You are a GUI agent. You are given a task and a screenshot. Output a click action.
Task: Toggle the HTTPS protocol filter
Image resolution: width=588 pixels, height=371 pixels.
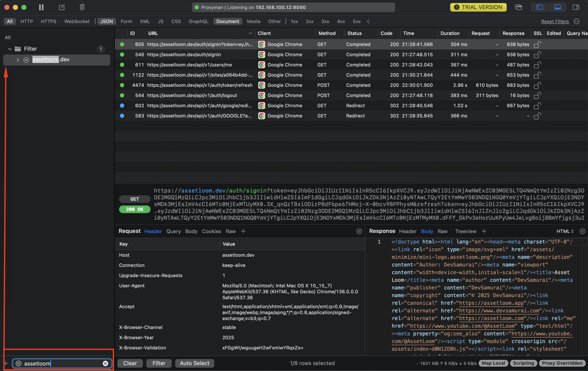tap(49, 21)
